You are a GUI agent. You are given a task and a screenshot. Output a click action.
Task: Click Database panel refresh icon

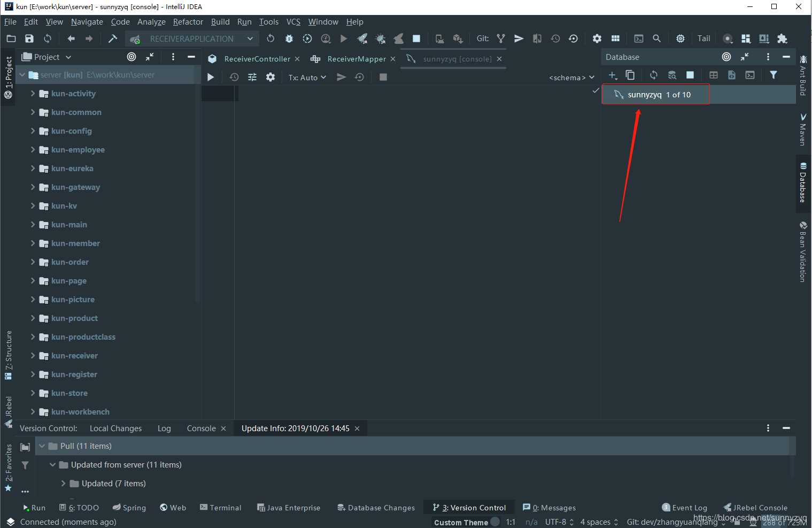(x=654, y=75)
